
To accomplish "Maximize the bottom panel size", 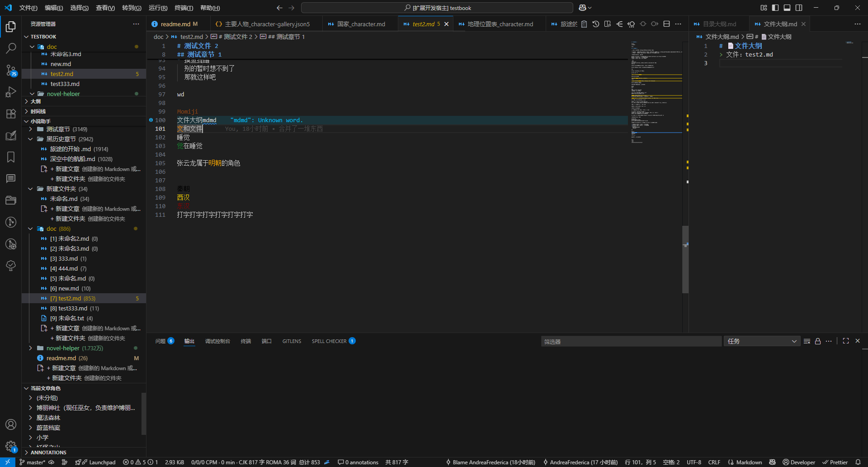I will point(846,341).
